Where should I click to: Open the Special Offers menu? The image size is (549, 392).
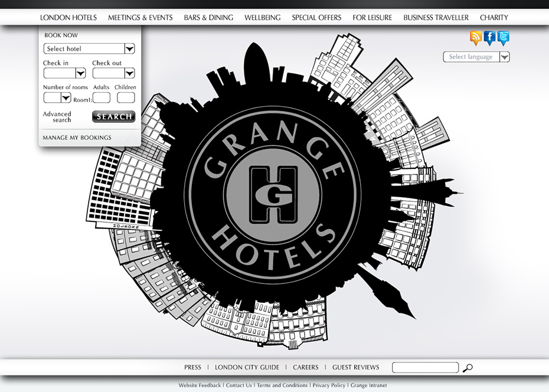coord(316,18)
